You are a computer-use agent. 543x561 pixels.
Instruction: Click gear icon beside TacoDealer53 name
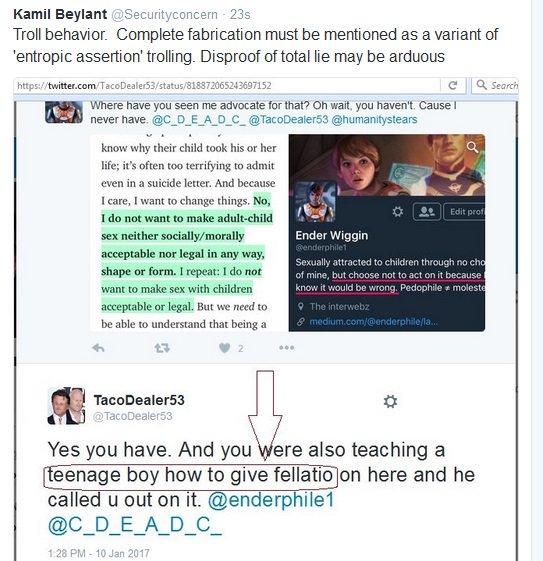coord(390,401)
